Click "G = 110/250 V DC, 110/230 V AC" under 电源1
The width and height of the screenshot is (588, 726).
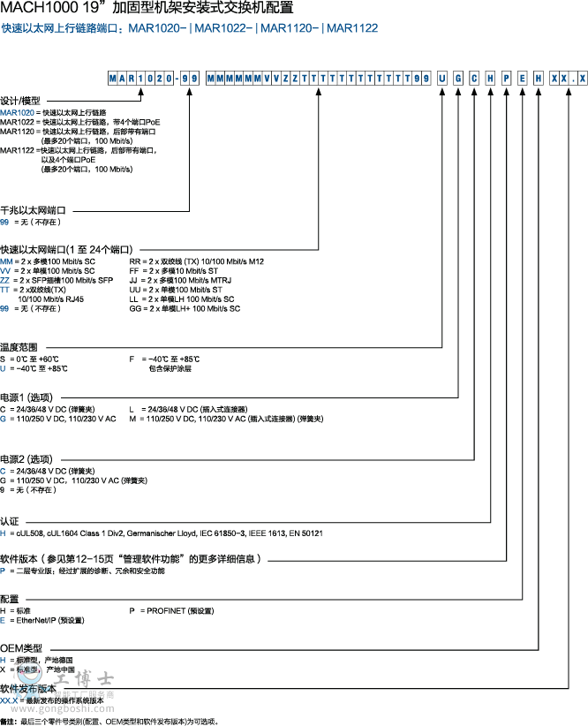pos(58,419)
